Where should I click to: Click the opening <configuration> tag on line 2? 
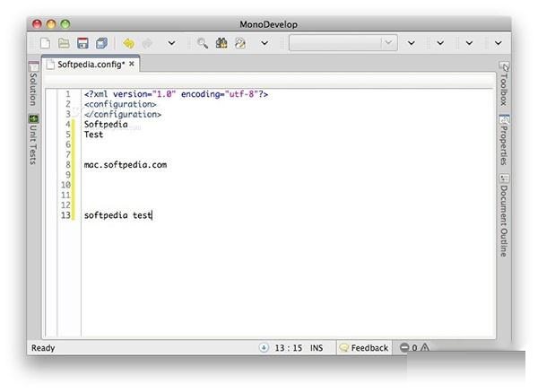coord(120,104)
